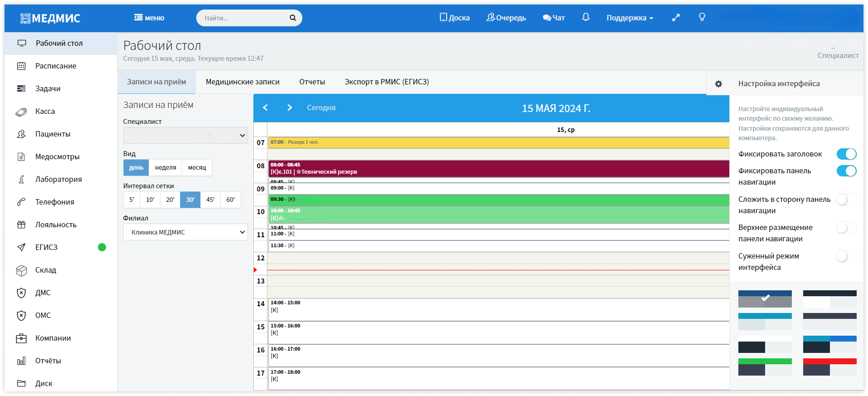Select the red header theme swatch

[x=829, y=367]
